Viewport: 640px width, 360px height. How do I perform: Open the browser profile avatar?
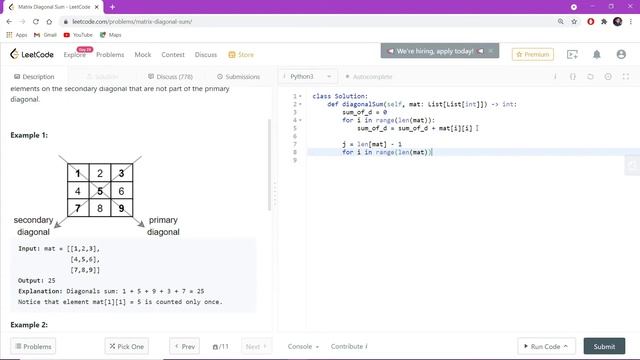coord(618,22)
